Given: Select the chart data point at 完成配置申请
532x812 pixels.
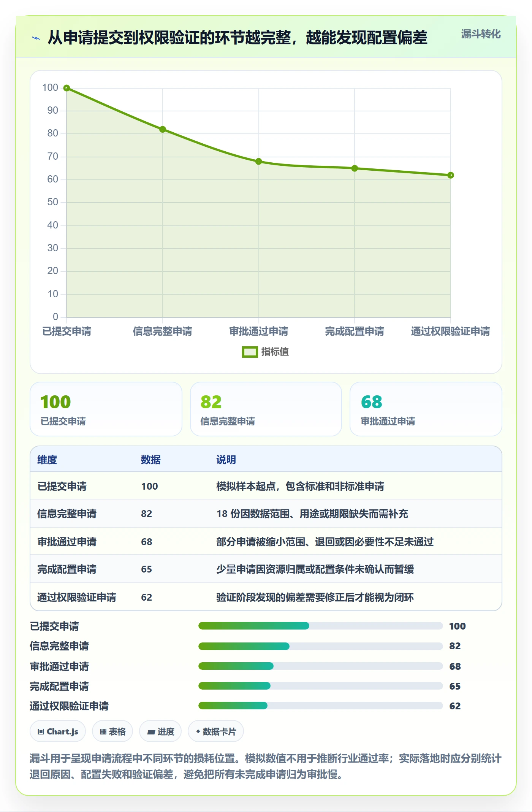Looking at the screenshot, I should tap(355, 168).
